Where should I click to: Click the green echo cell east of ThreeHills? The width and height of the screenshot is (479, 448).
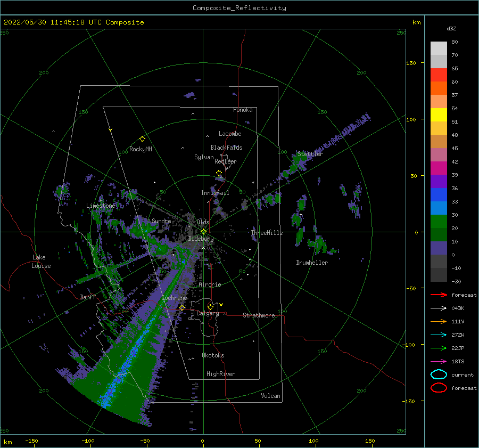300,237
